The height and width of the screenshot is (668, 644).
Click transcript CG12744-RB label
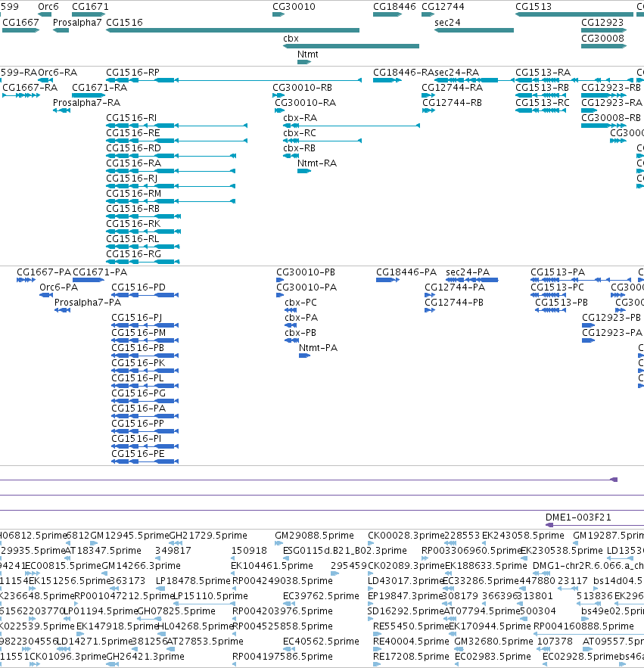452,103
